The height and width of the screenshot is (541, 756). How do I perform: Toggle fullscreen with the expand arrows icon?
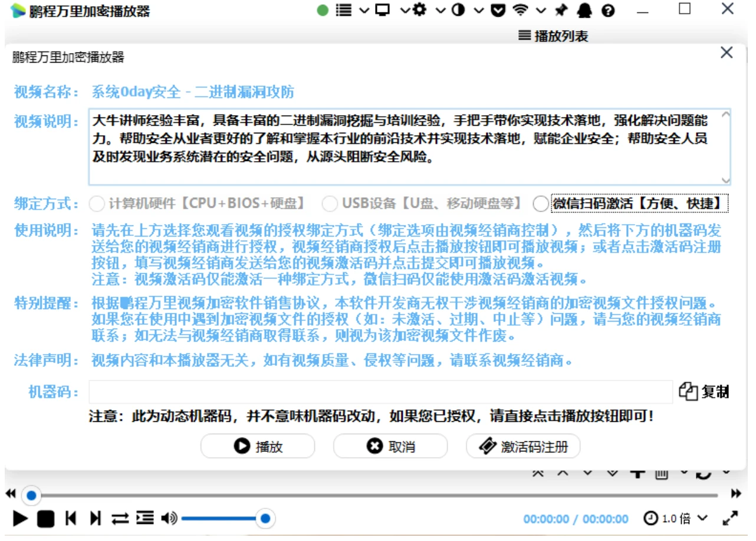(730, 519)
